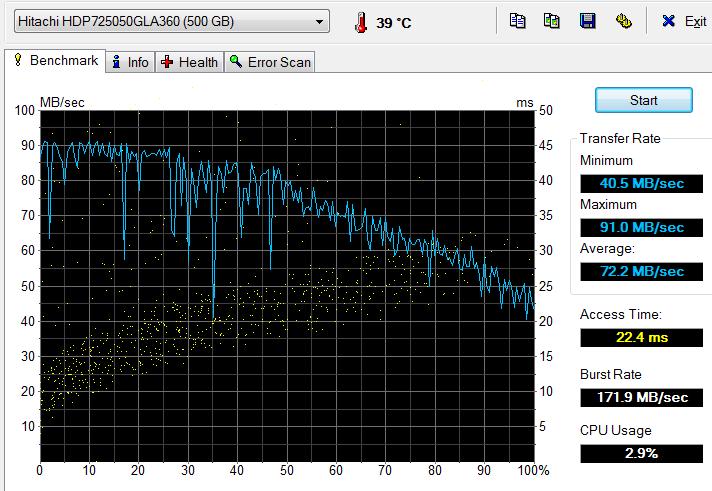Click the copy screenshot toolbar icon

(552, 21)
